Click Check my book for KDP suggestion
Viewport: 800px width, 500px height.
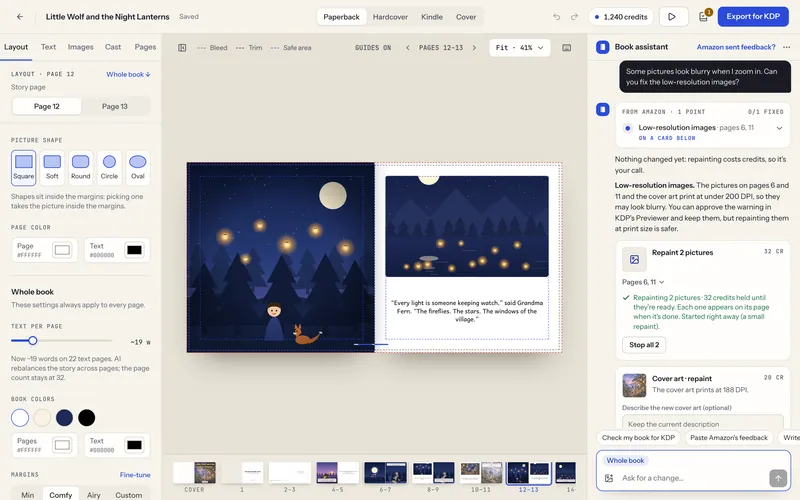(x=638, y=437)
